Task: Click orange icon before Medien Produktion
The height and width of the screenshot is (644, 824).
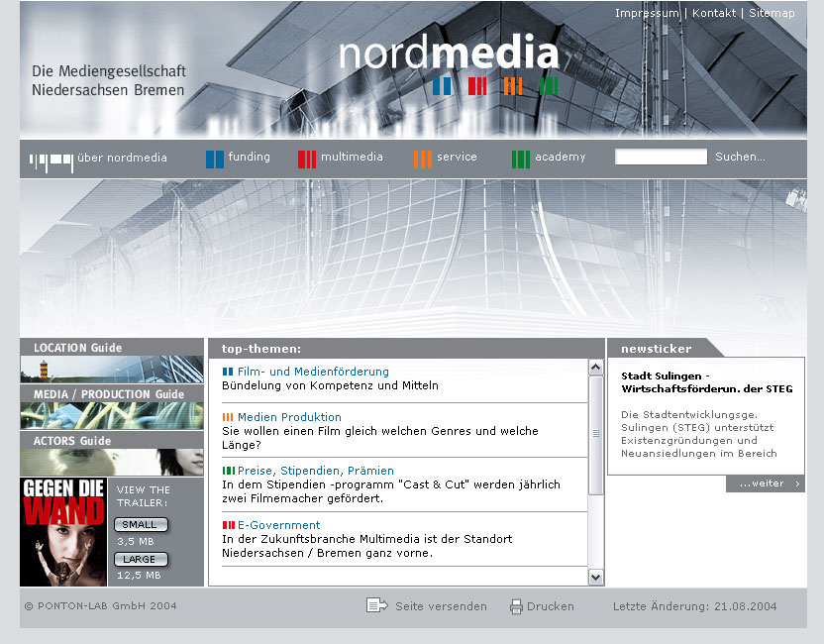Action: point(228,417)
